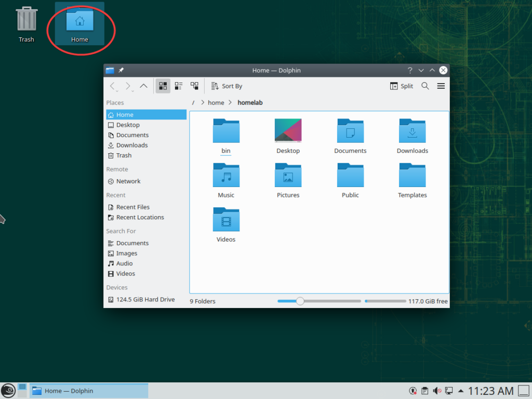Image resolution: width=532 pixels, height=399 pixels.
Task: Expand hidden system tray icons
Action: tap(461, 390)
